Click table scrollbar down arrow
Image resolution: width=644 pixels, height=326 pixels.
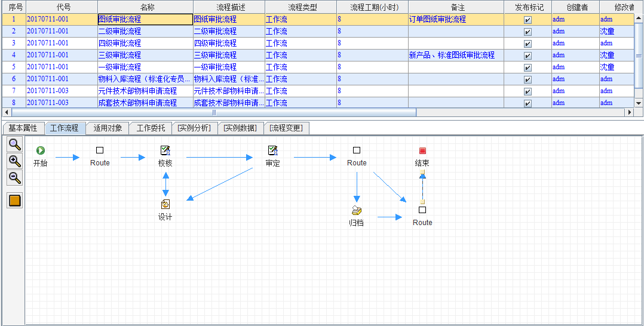point(639,103)
